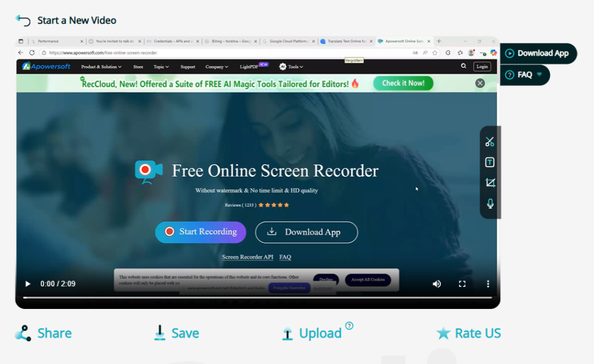Image resolution: width=594 pixels, height=364 pixels.
Task: Click the Save text
Action: 185,333
